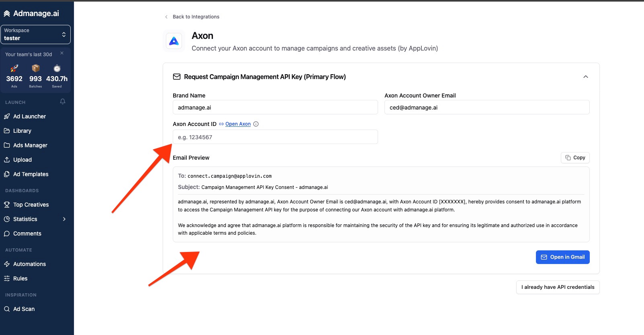Go Back to Integrations
The image size is (644, 335).
click(192, 17)
